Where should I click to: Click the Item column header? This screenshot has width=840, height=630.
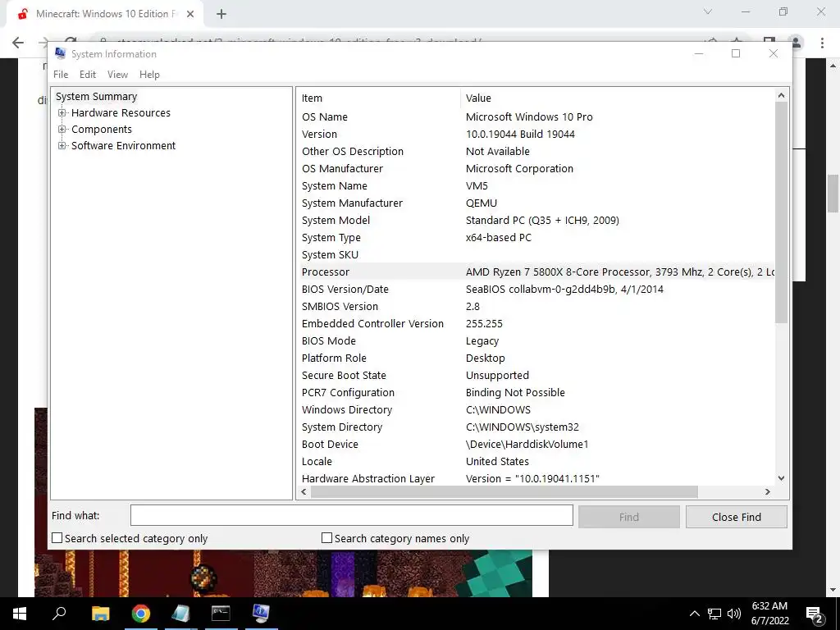point(378,98)
